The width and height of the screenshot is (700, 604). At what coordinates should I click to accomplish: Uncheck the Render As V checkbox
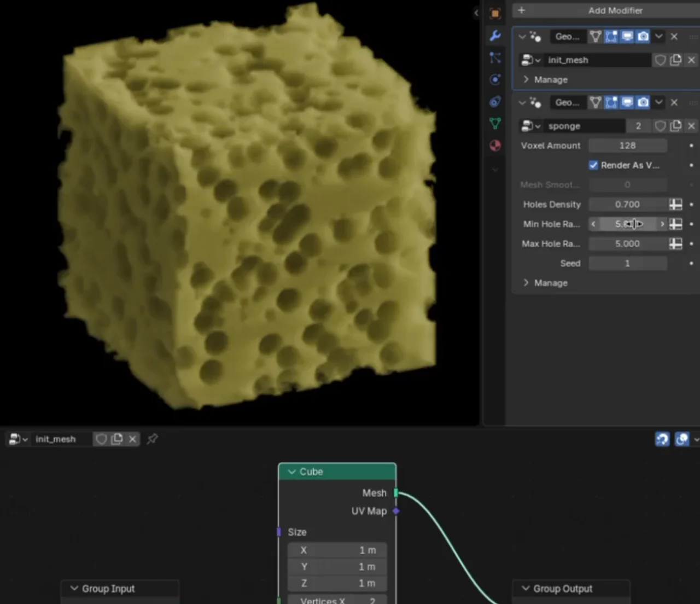click(593, 165)
